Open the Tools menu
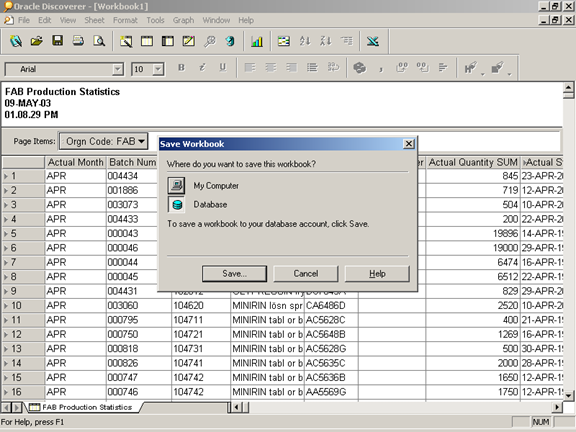The image size is (576, 432). tap(155, 20)
